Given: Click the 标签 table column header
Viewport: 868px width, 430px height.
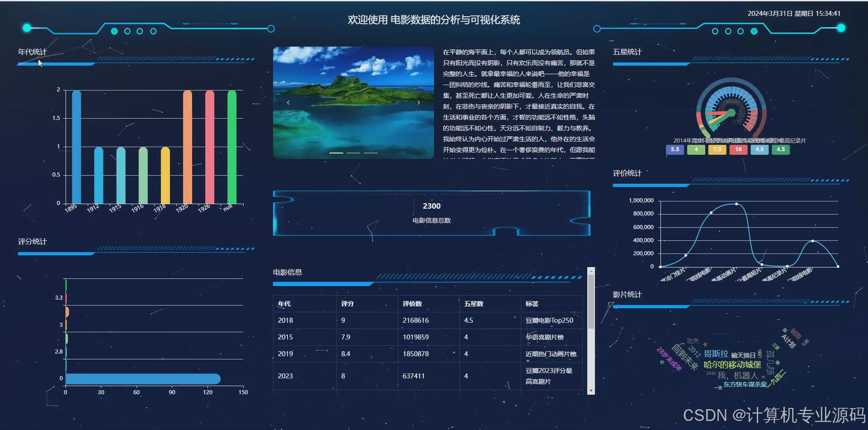Looking at the screenshot, I should click(x=532, y=304).
